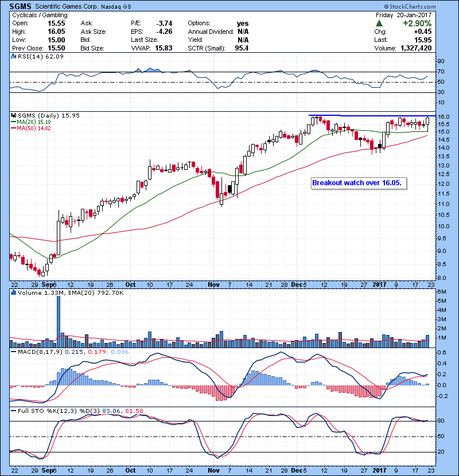Click the Volume bar chart legend icon
Screen dimensions: 459x476
pos(13,292)
